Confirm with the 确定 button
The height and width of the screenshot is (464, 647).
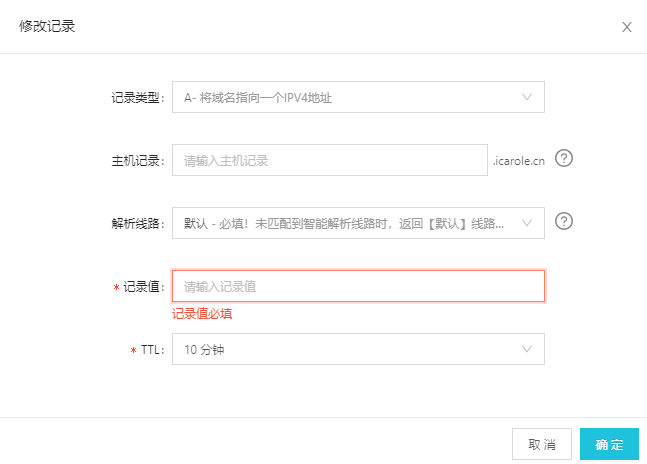(609, 444)
